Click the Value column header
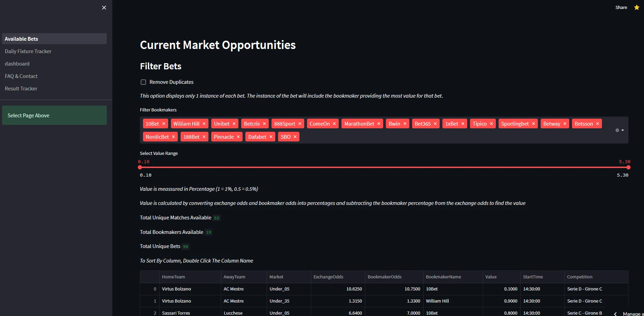This screenshot has width=644, height=316. [x=491, y=277]
